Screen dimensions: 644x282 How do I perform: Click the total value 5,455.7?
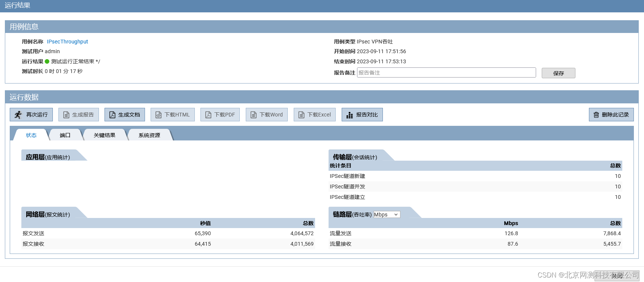(x=612, y=244)
